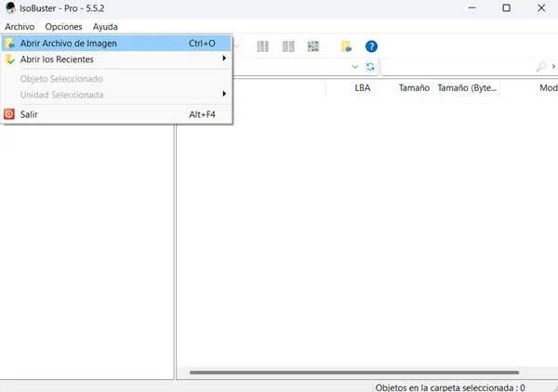
Task: Sort by Tamaño (Byte...) column header
Action: coord(467,88)
